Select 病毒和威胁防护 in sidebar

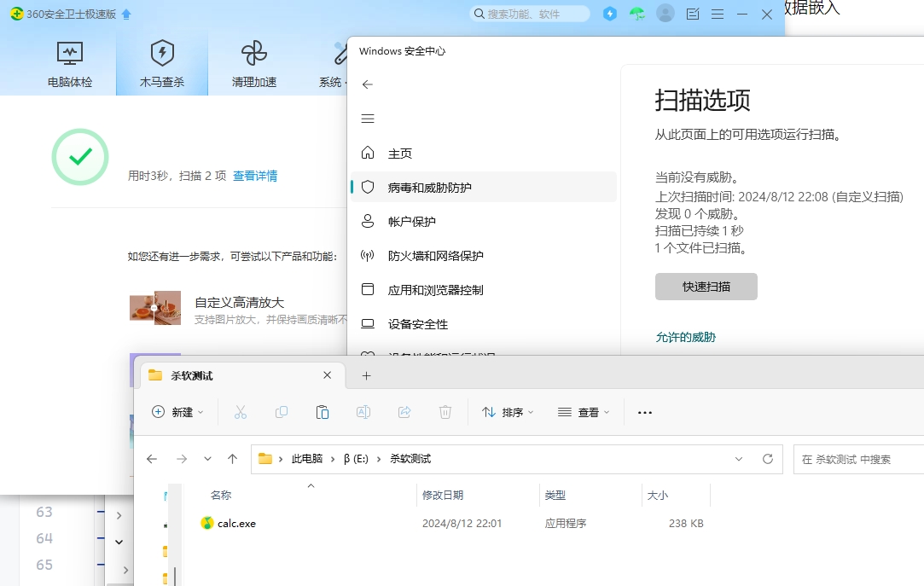(483, 188)
